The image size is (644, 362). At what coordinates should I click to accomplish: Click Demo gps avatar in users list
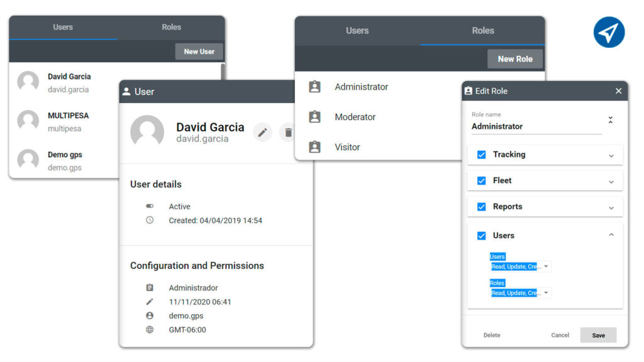tap(28, 160)
